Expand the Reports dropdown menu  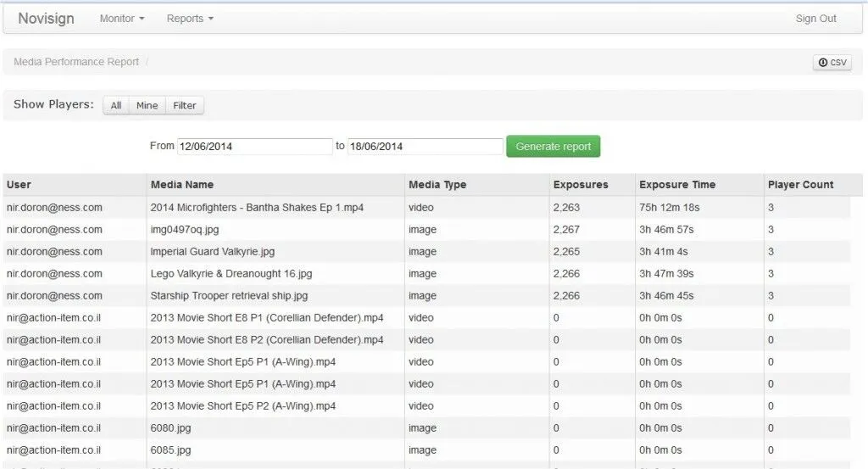click(190, 19)
